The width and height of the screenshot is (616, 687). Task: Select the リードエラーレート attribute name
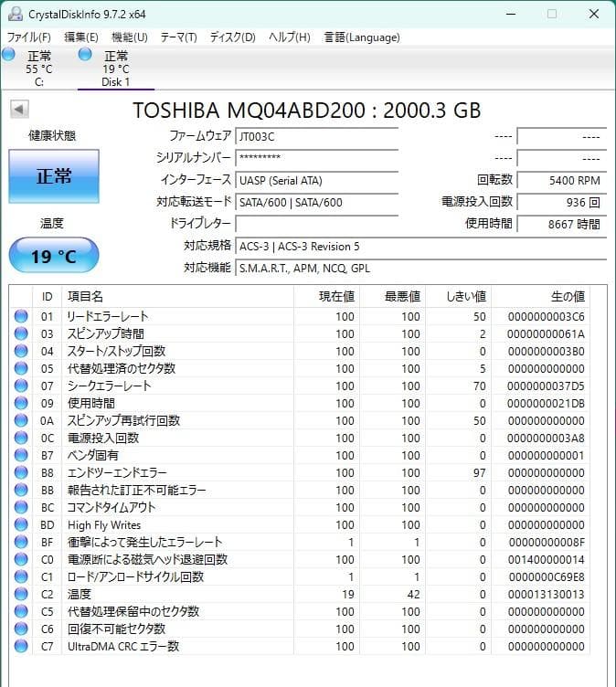click(x=108, y=316)
